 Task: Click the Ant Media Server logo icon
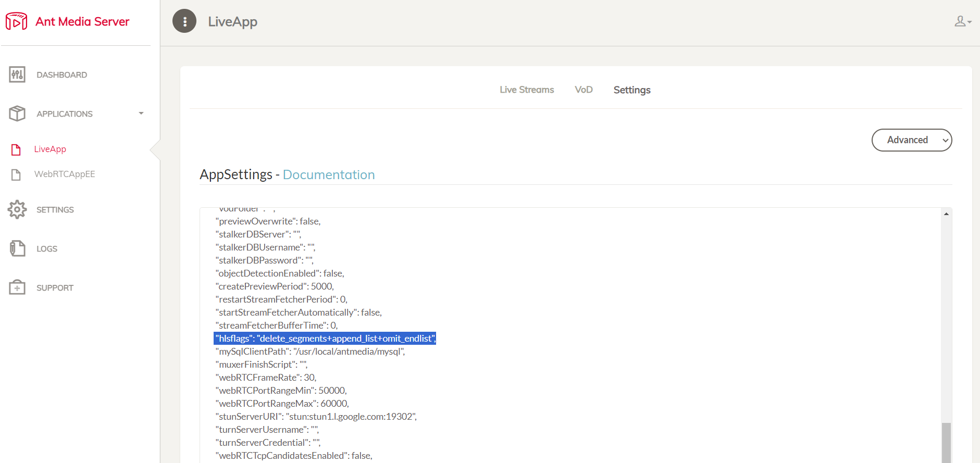coord(17,21)
